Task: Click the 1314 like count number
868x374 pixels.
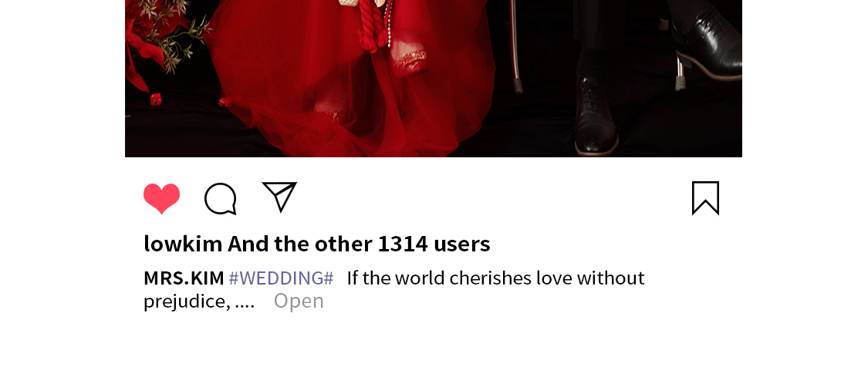Action: tap(403, 244)
